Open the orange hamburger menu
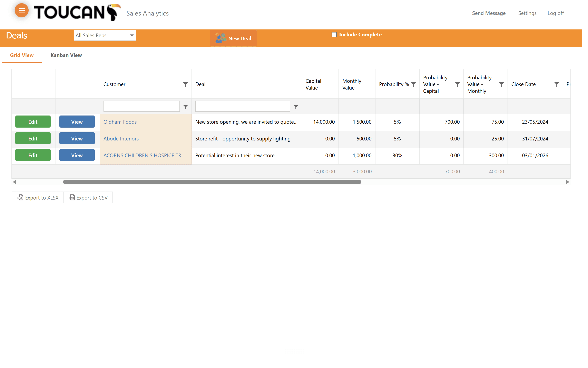Image resolution: width=588 pixels, height=368 pixels. (22, 10)
